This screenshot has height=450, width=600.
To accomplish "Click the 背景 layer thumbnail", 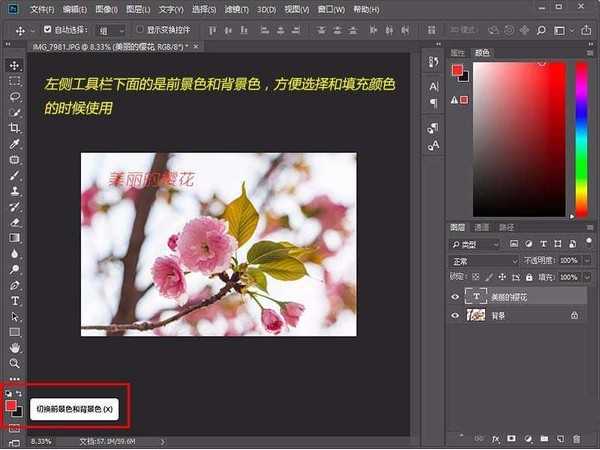I will point(475,315).
